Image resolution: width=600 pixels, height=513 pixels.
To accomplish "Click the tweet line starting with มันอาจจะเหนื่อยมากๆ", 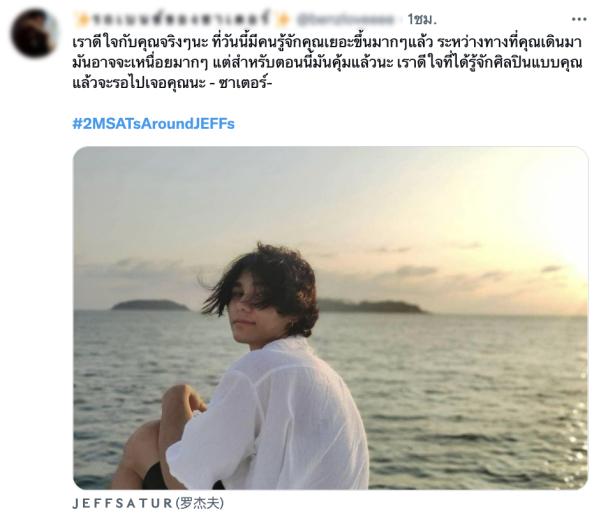I will [x=327, y=63].
